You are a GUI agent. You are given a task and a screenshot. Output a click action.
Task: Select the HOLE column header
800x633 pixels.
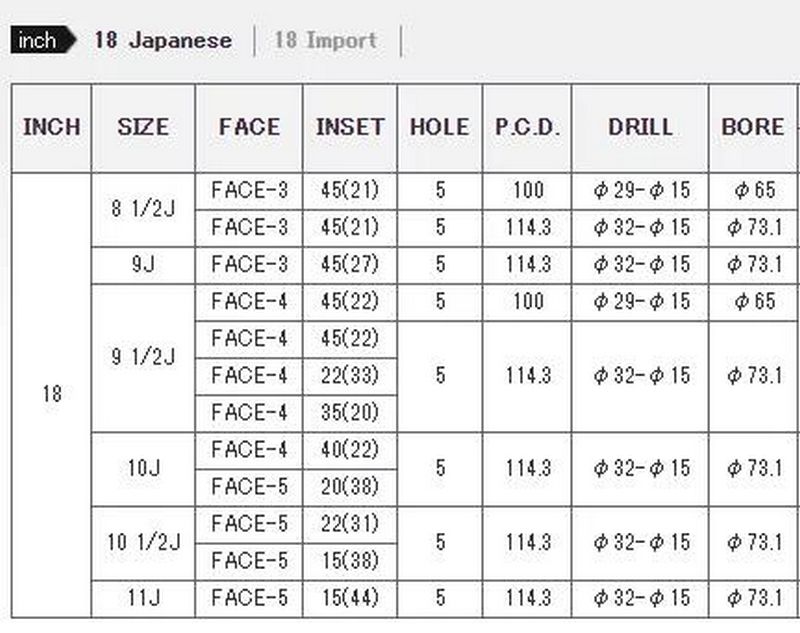(x=440, y=128)
